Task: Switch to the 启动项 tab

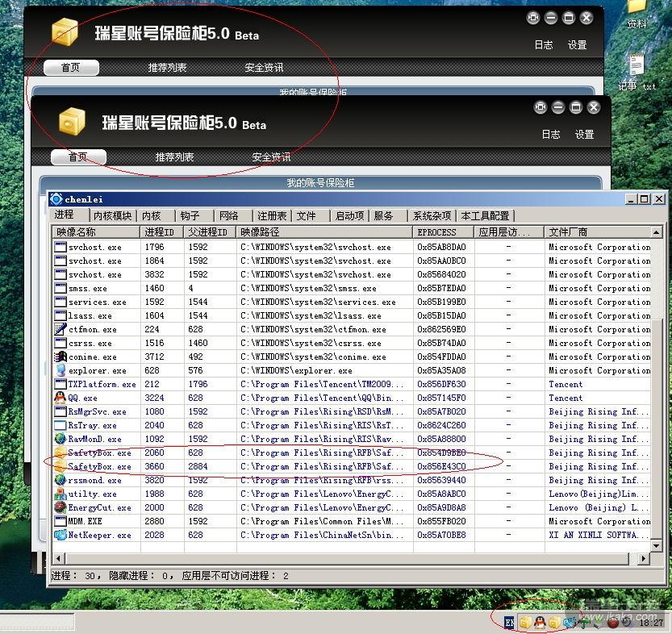Action: point(349,215)
